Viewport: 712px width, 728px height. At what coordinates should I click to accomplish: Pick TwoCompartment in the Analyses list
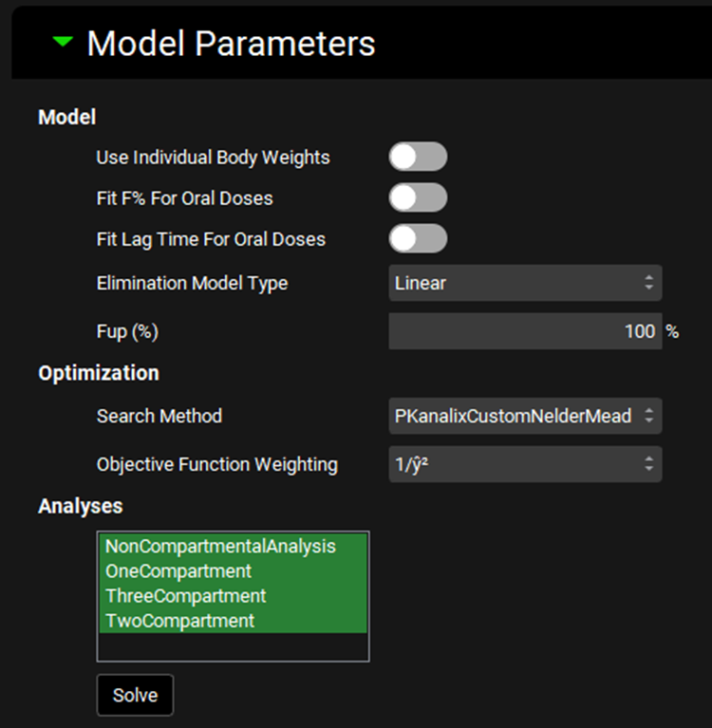tap(180, 621)
